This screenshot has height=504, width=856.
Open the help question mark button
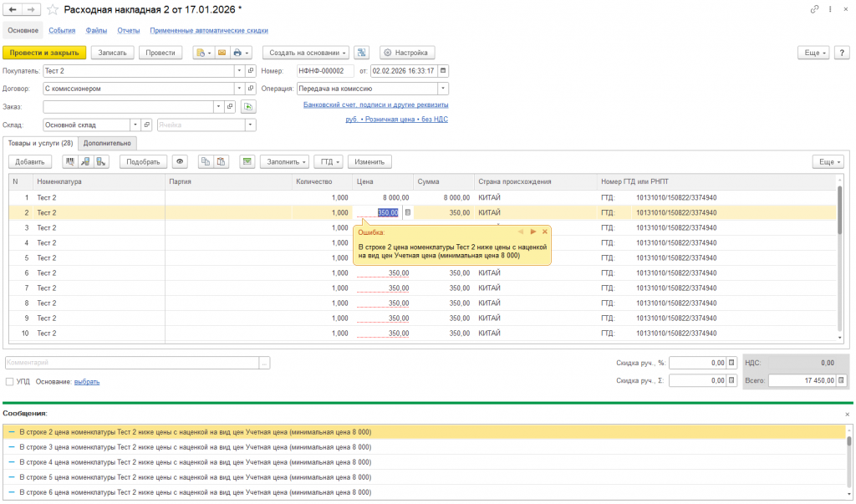[x=843, y=53]
